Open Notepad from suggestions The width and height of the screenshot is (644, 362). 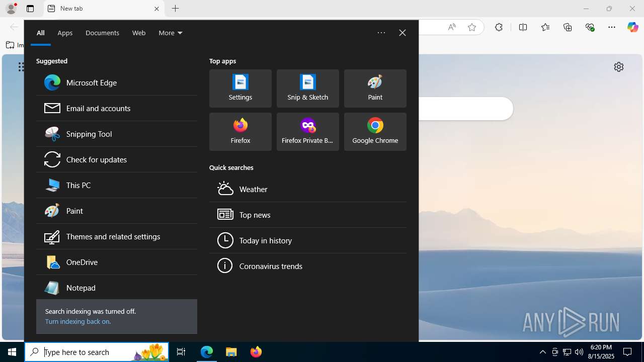coord(116,288)
